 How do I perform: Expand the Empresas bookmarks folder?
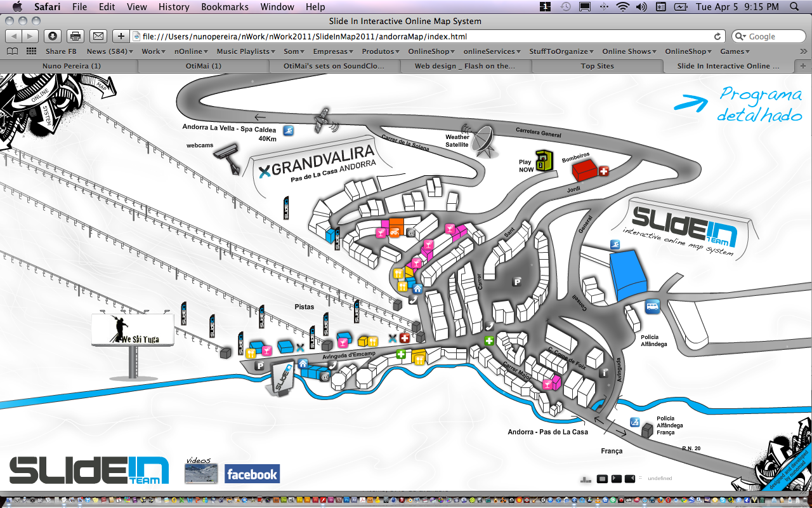pyautogui.click(x=333, y=51)
